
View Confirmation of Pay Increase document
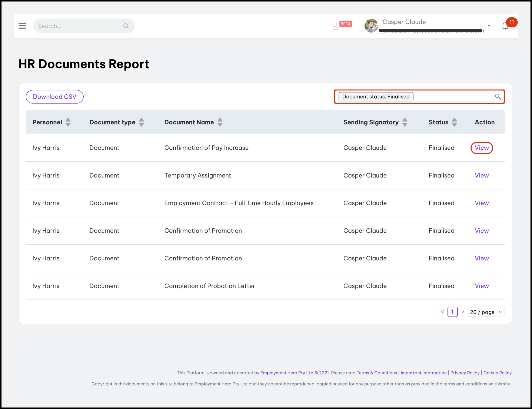(482, 148)
